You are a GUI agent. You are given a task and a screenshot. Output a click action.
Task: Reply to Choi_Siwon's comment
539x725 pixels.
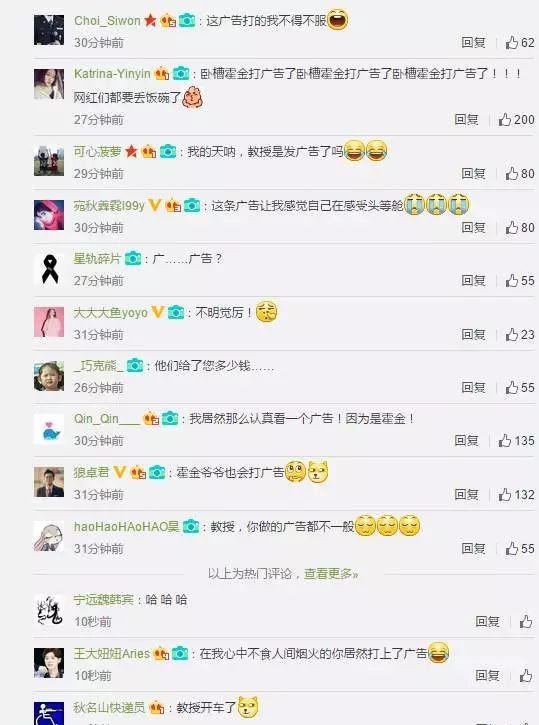coord(473,43)
